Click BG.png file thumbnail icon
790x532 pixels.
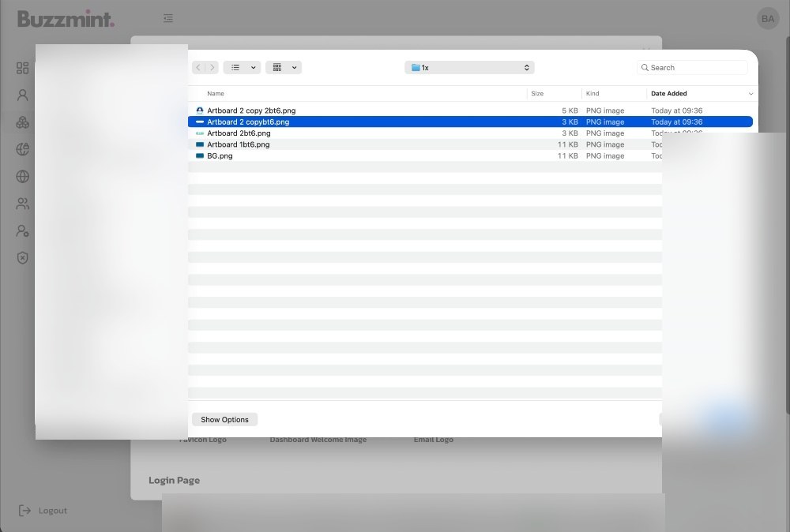click(200, 156)
